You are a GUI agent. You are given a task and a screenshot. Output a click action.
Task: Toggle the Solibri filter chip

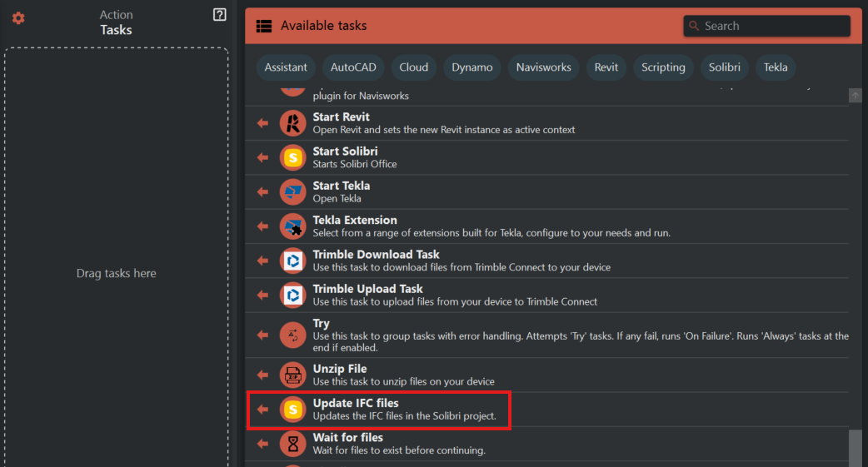tap(725, 67)
